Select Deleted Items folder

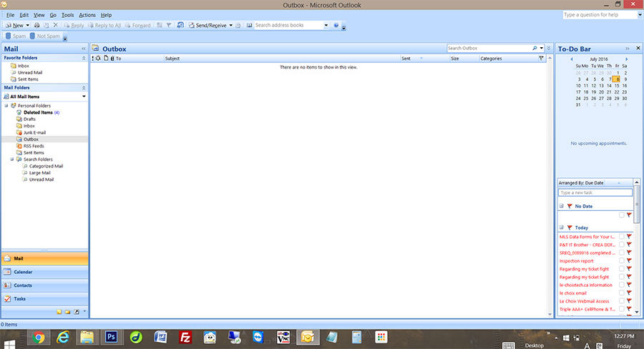click(38, 112)
